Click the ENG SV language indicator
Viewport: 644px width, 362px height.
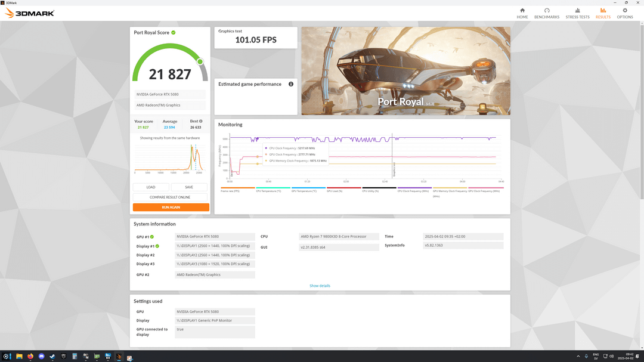[x=596, y=356]
